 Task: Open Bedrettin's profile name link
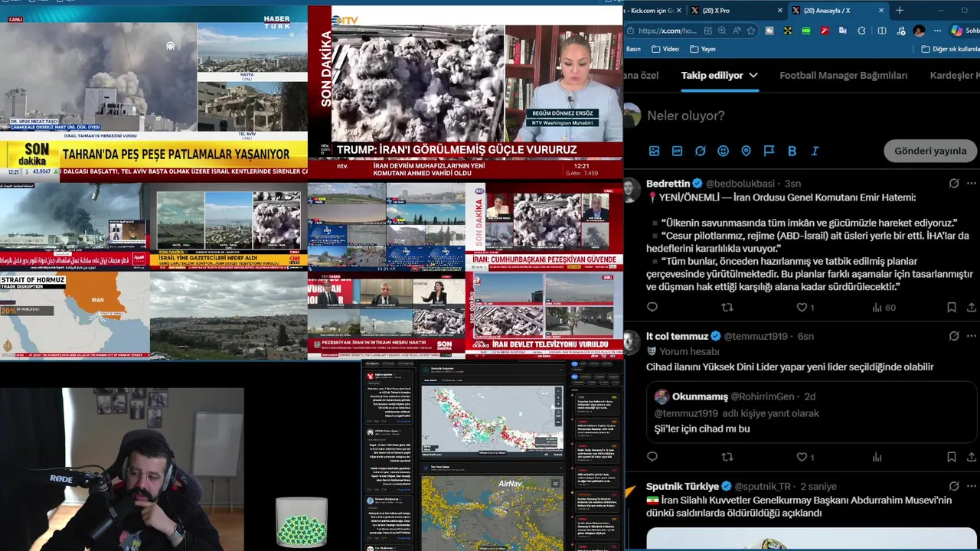tap(668, 184)
